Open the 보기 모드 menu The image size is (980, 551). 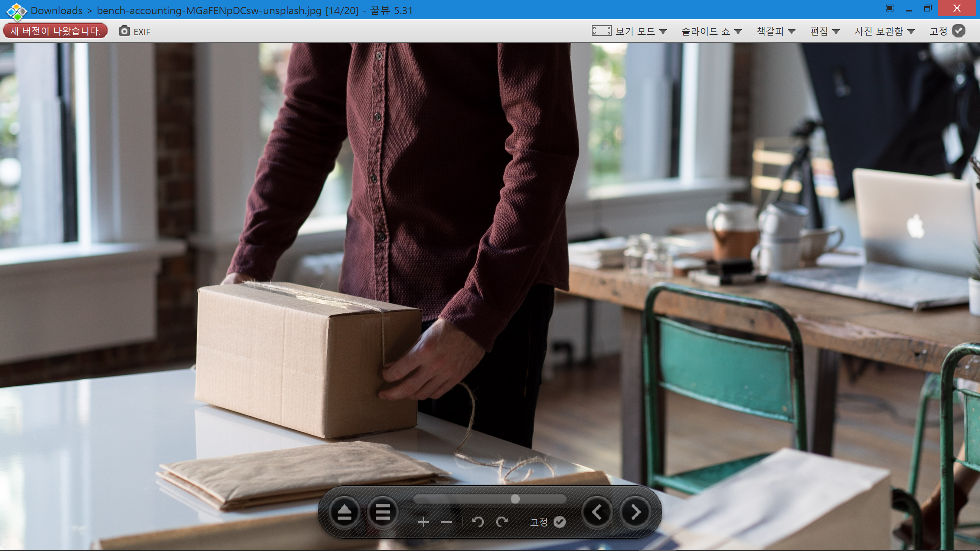635,31
